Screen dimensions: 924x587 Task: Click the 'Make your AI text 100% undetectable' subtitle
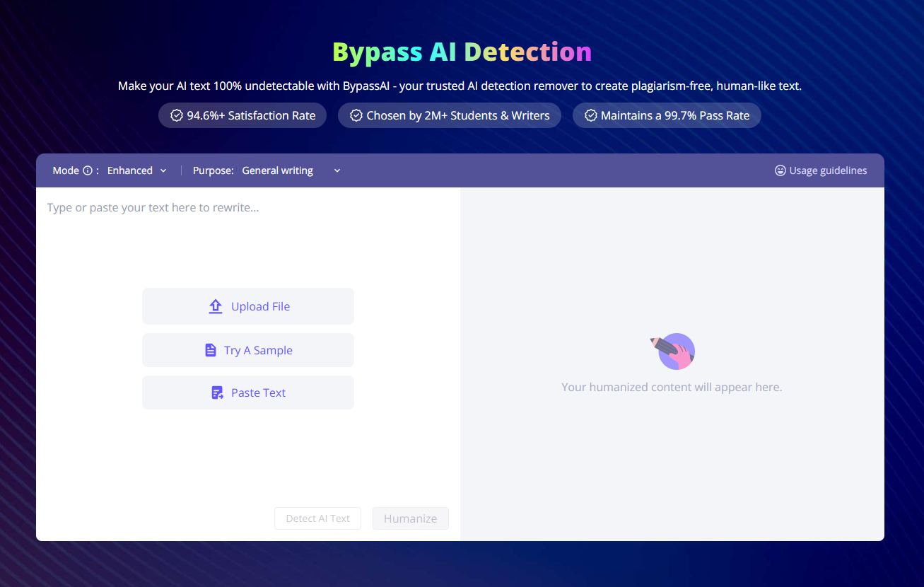[460, 86]
